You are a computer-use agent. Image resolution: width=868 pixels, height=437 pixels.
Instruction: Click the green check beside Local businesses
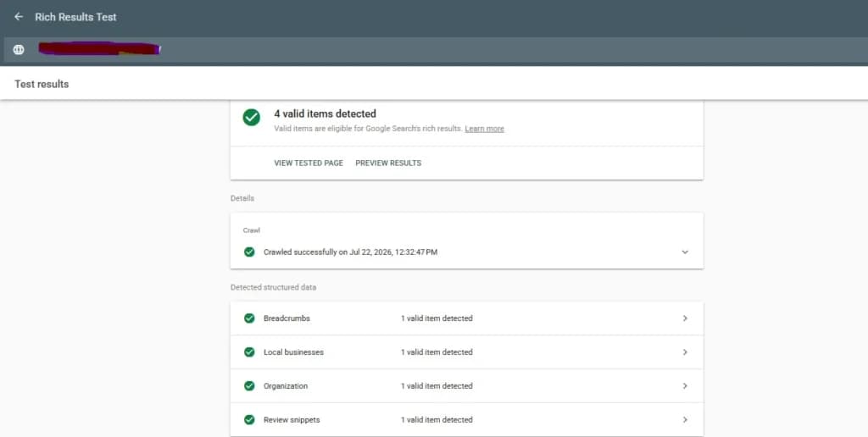[x=250, y=351]
